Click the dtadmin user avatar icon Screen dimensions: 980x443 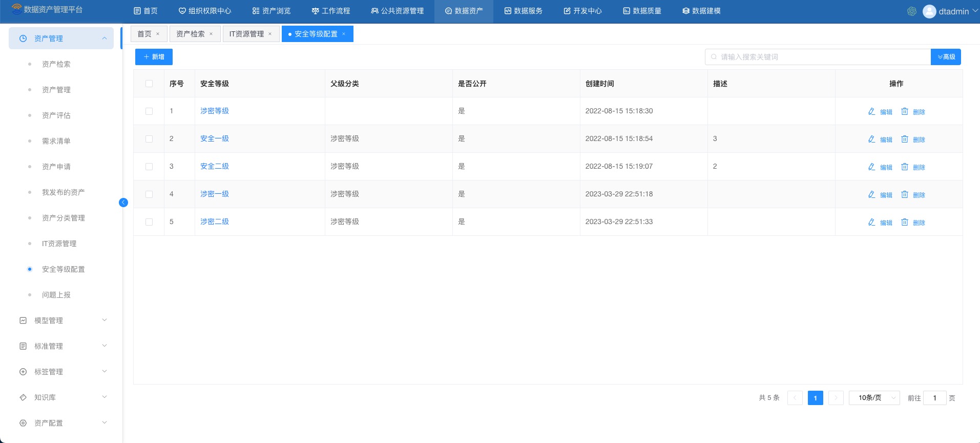pos(929,11)
